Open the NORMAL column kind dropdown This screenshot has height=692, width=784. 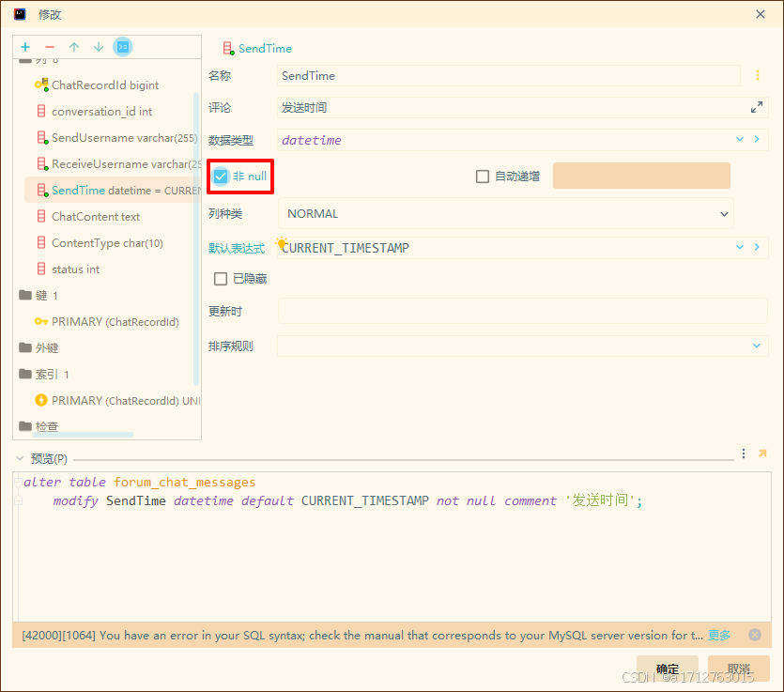tap(724, 213)
